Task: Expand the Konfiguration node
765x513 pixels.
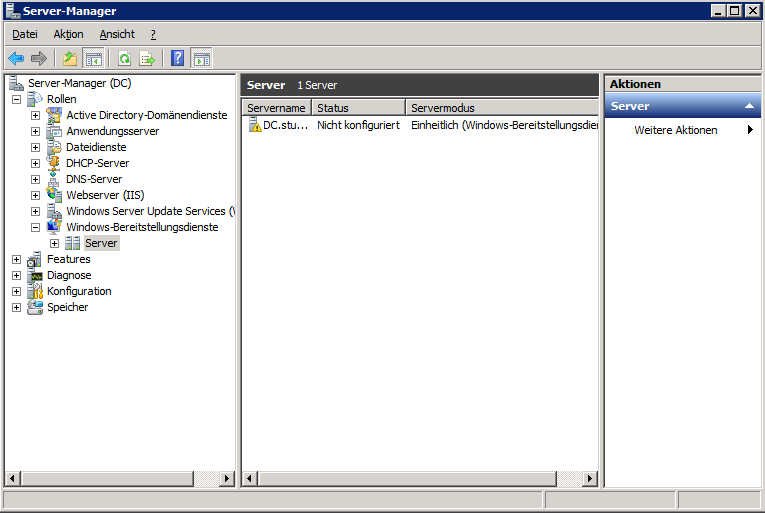Action: click(x=17, y=291)
